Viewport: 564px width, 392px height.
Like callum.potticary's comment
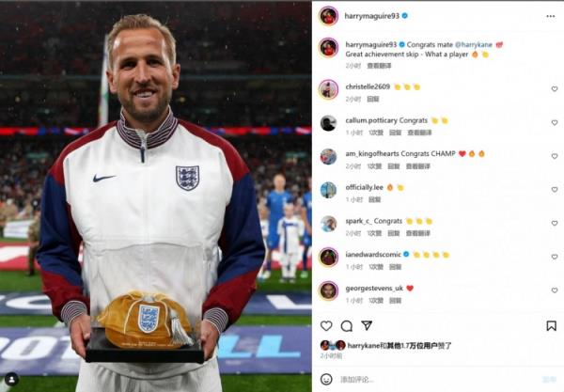(555, 122)
